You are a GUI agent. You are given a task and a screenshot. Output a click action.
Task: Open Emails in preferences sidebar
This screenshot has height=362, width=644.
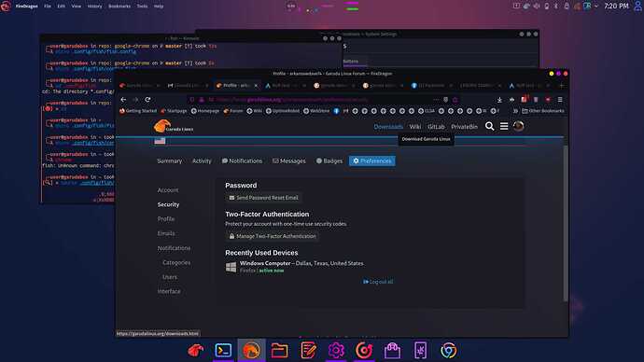point(166,233)
